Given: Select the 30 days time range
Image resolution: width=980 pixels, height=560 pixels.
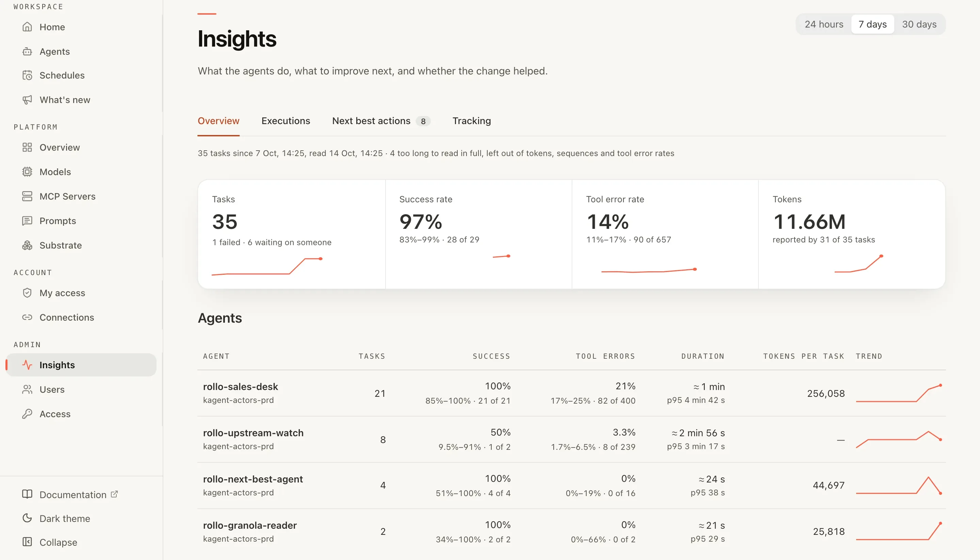Looking at the screenshot, I should pyautogui.click(x=919, y=24).
